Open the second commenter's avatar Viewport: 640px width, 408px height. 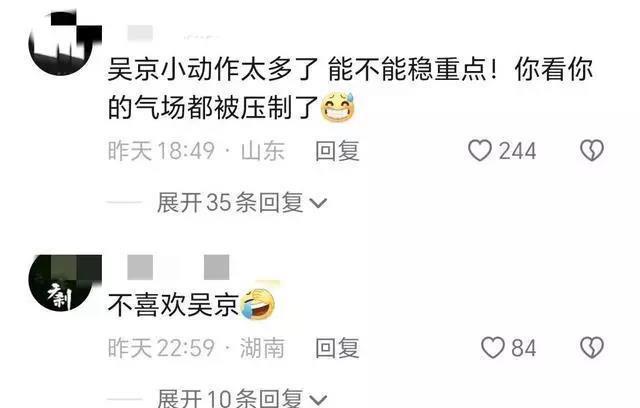point(61,283)
